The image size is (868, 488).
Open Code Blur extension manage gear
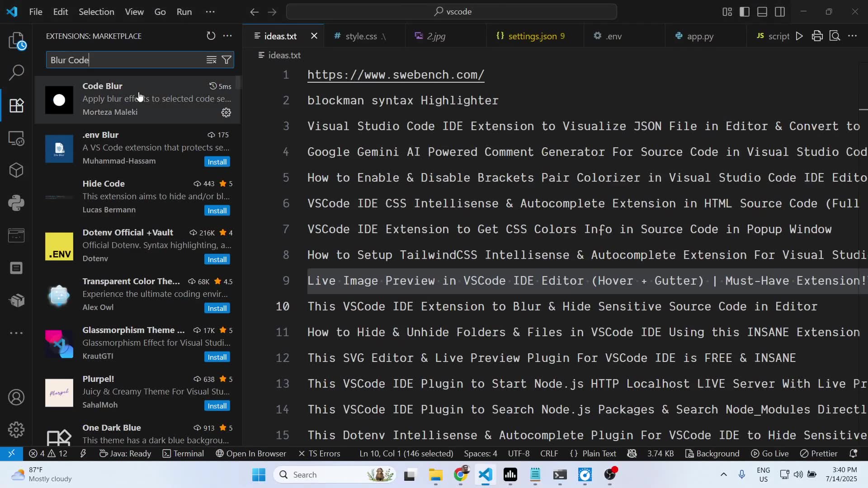tap(226, 113)
